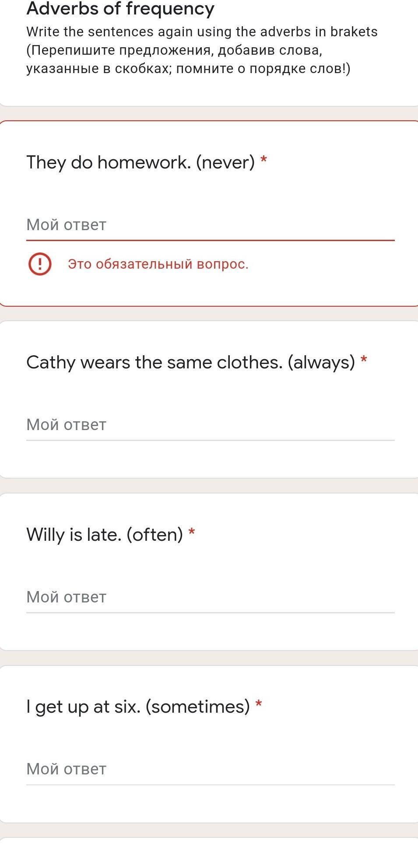
Task: Focus answer field under 'They do homework'
Action: (210, 225)
